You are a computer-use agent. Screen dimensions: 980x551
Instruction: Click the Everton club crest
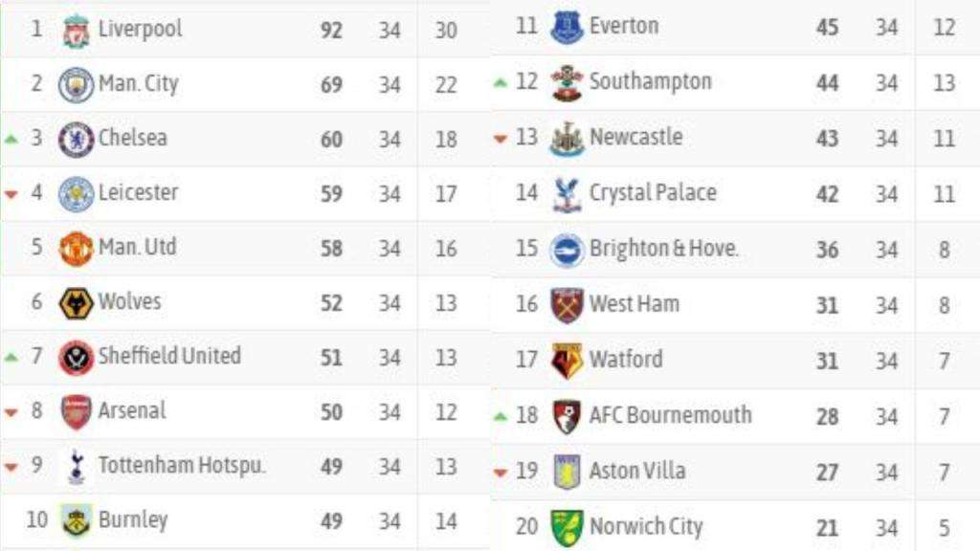[x=567, y=28]
